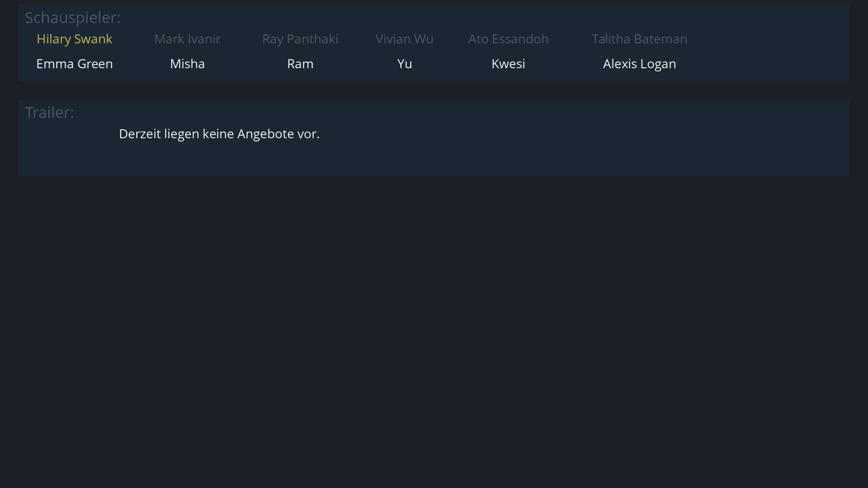The height and width of the screenshot is (488, 868).
Task: Choose Vivian Wu from the cast list
Action: [404, 39]
